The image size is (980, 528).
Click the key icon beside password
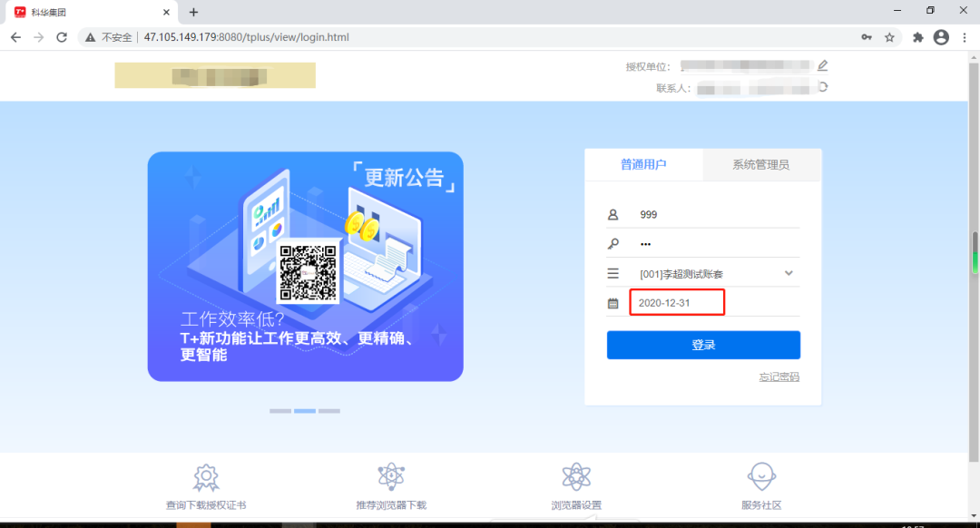point(613,244)
